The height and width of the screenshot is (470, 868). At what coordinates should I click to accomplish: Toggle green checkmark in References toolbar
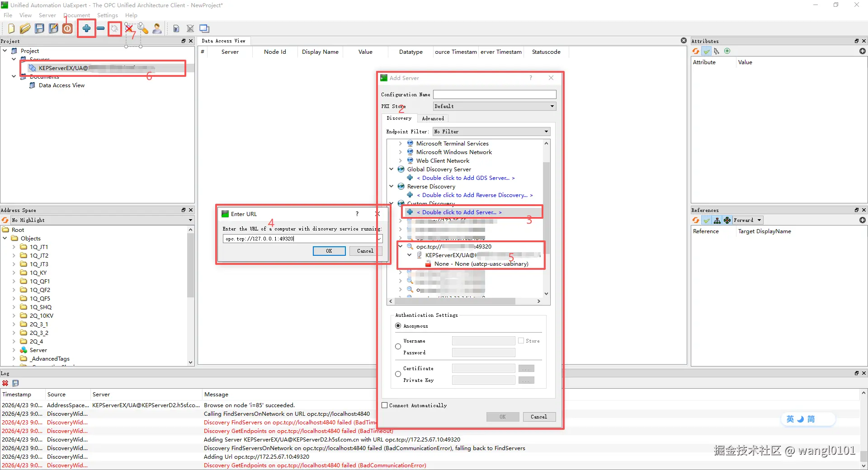[x=706, y=220]
